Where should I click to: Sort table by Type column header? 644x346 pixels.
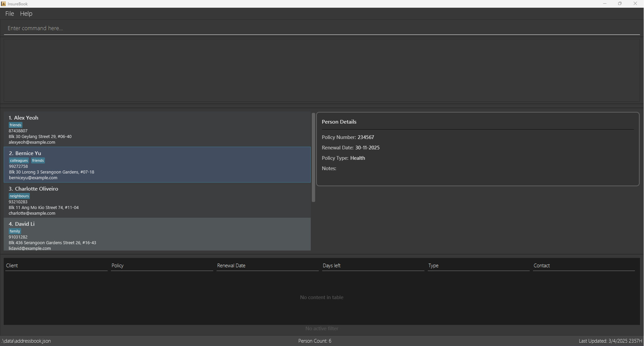pyautogui.click(x=479, y=266)
